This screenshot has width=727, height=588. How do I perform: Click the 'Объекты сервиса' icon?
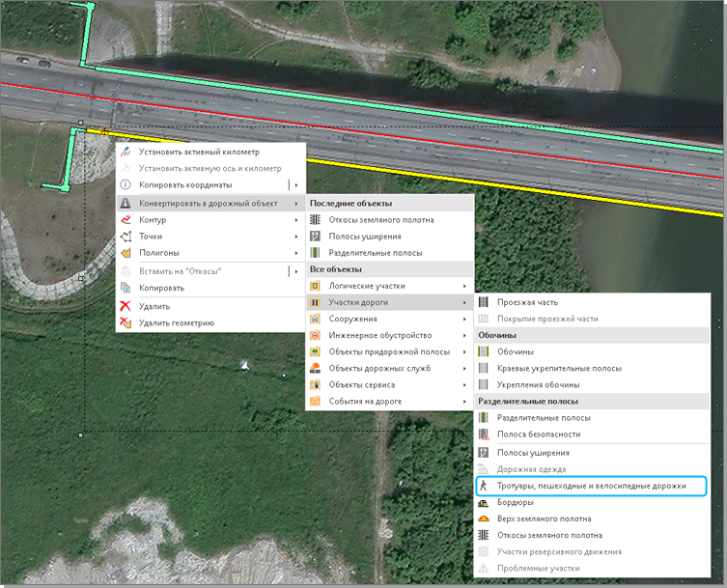coord(316,384)
